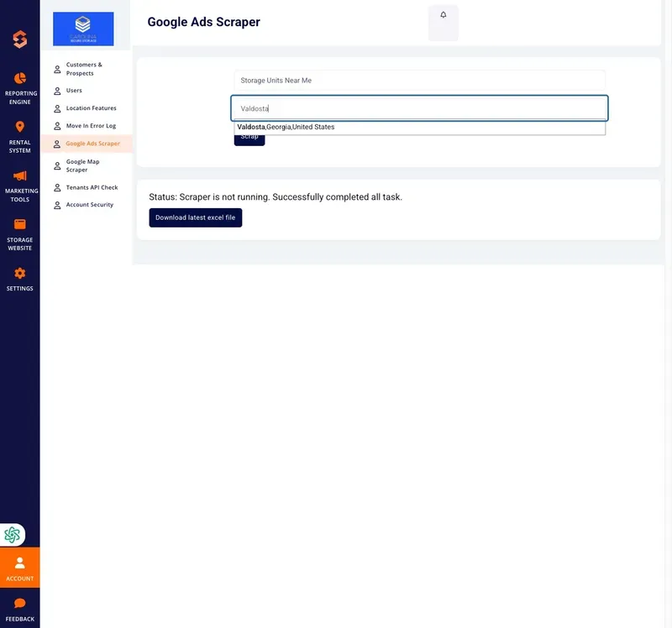This screenshot has width=672, height=628.
Task: Open Customers & Prospects page
Action: point(84,69)
